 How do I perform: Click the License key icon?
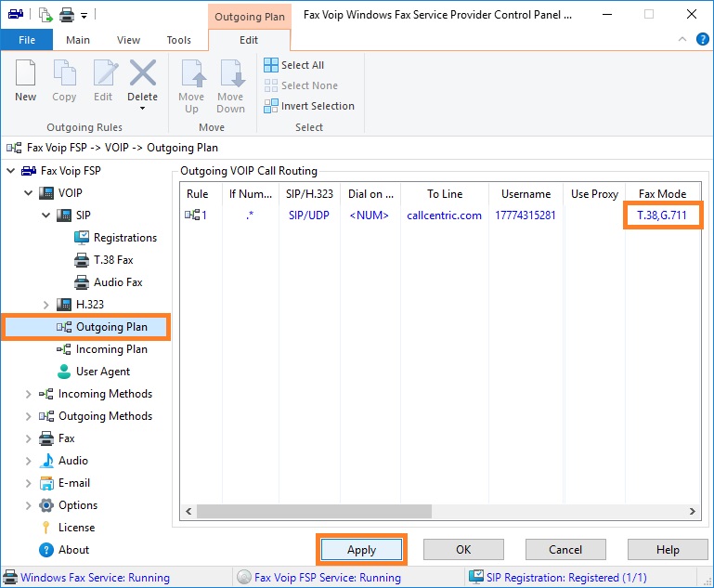click(x=45, y=528)
